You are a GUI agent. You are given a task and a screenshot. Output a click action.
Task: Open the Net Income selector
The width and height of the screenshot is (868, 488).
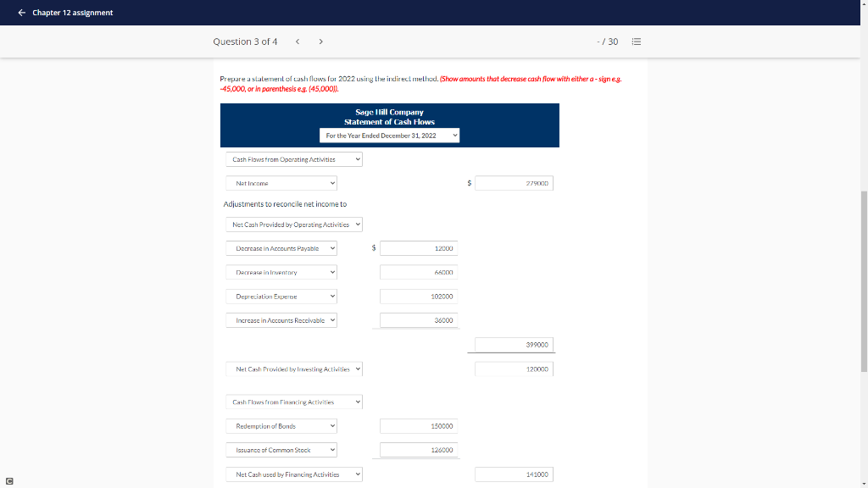[281, 183]
